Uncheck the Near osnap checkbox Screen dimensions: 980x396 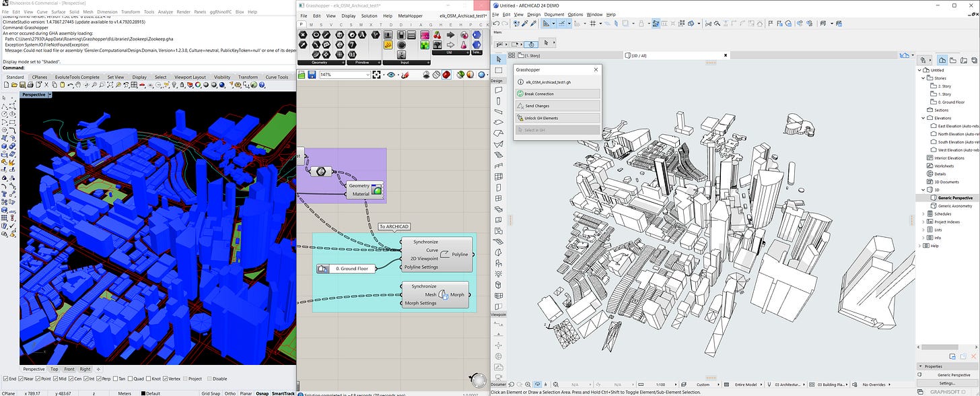pyautogui.click(x=20, y=377)
